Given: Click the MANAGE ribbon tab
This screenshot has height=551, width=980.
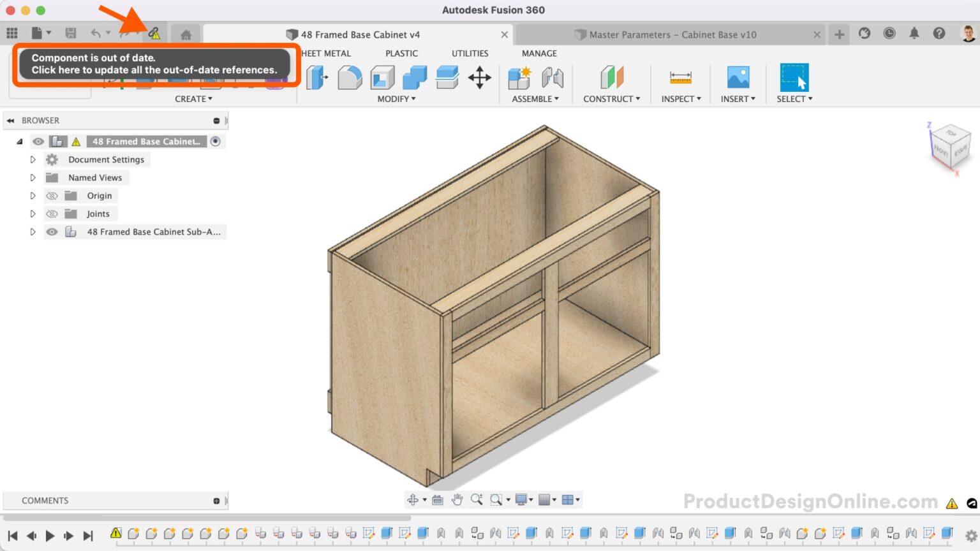Looking at the screenshot, I should pos(538,53).
